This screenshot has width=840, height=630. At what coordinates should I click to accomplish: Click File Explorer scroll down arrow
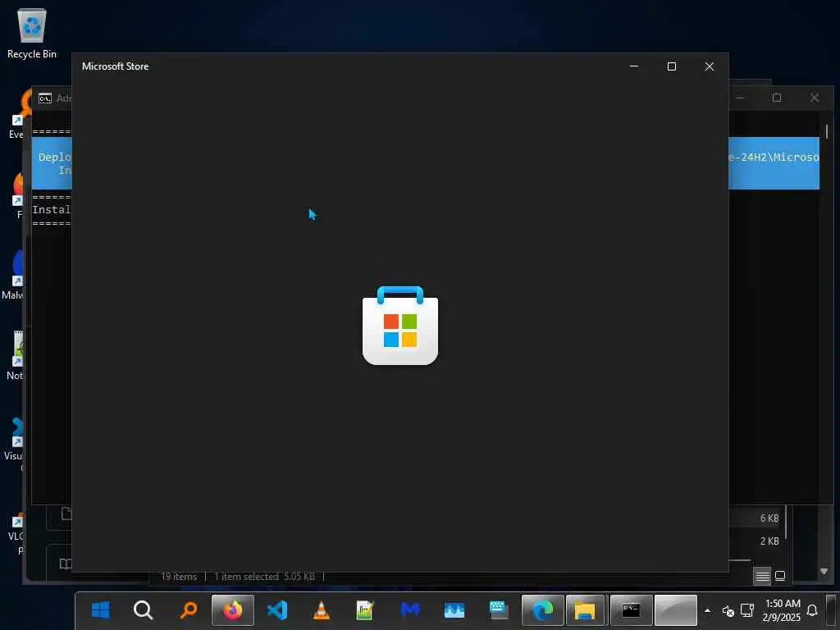(x=824, y=572)
